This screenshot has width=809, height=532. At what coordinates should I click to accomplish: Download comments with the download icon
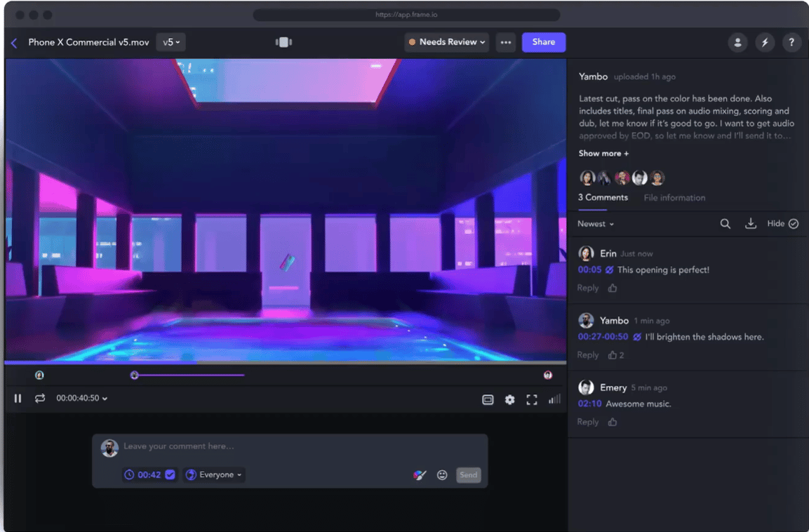tap(751, 223)
